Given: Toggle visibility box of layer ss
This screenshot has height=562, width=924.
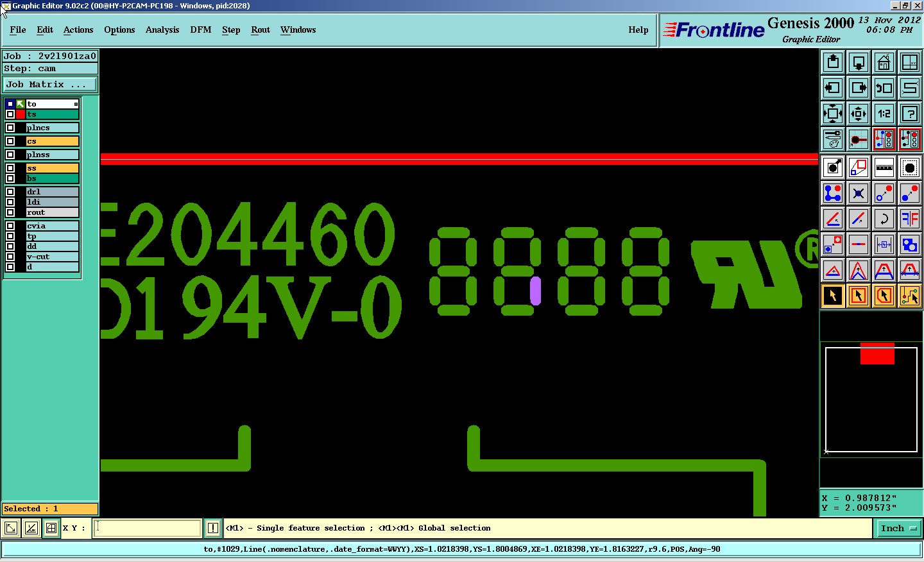Looking at the screenshot, I should click(10, 168).
